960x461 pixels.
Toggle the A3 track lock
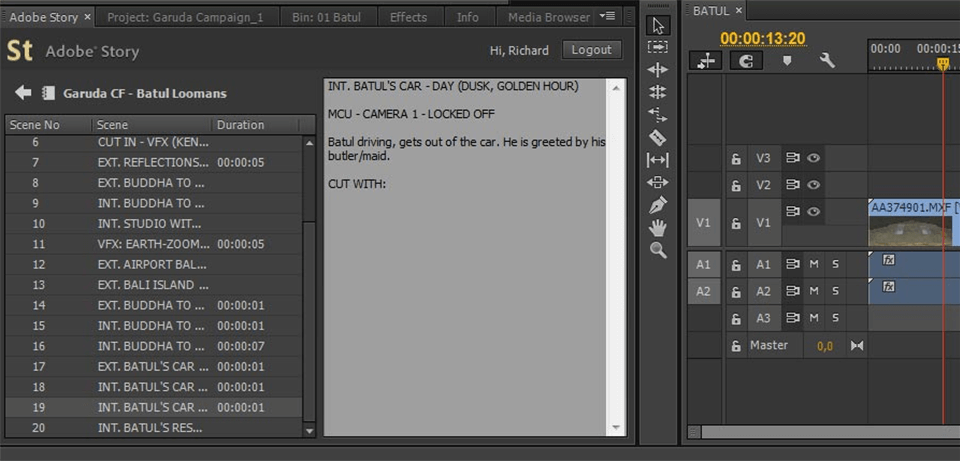coord(736,318)
